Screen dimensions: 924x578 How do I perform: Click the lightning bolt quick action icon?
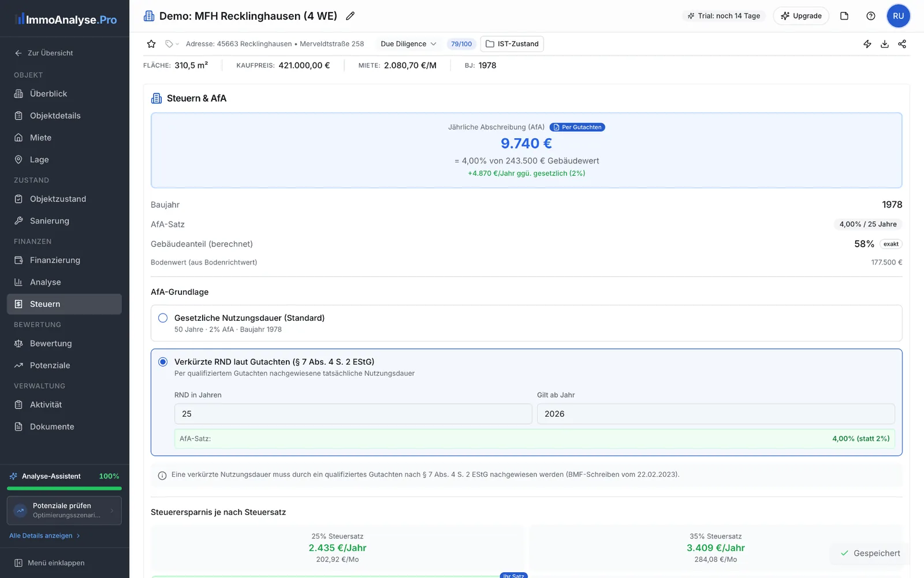867,44
